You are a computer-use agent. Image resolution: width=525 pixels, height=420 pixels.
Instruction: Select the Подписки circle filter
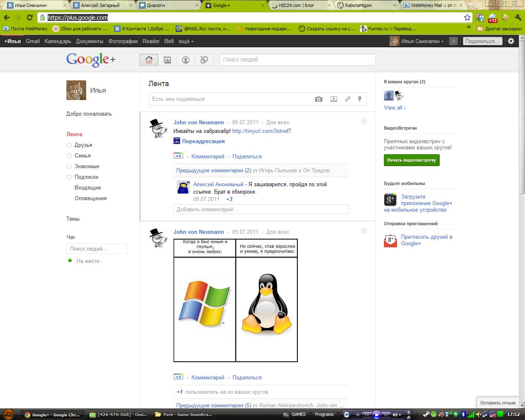tap(86, 177)
